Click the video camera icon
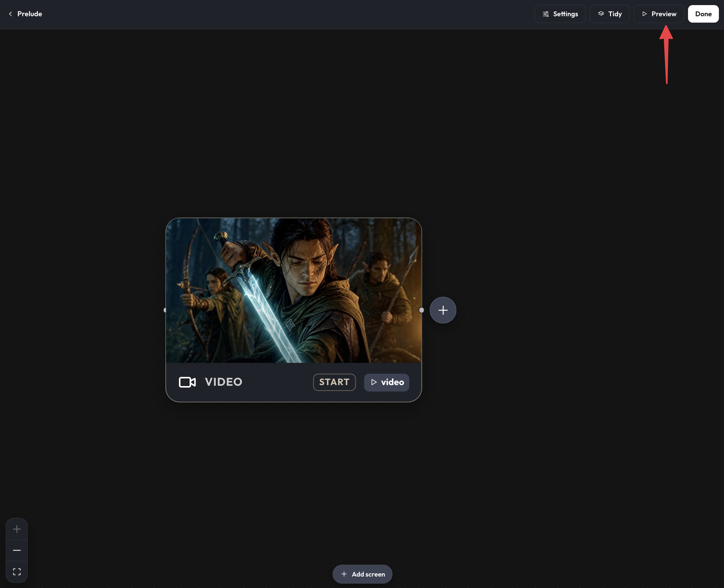Screen dimensions: 724x588 coord(187,382)
